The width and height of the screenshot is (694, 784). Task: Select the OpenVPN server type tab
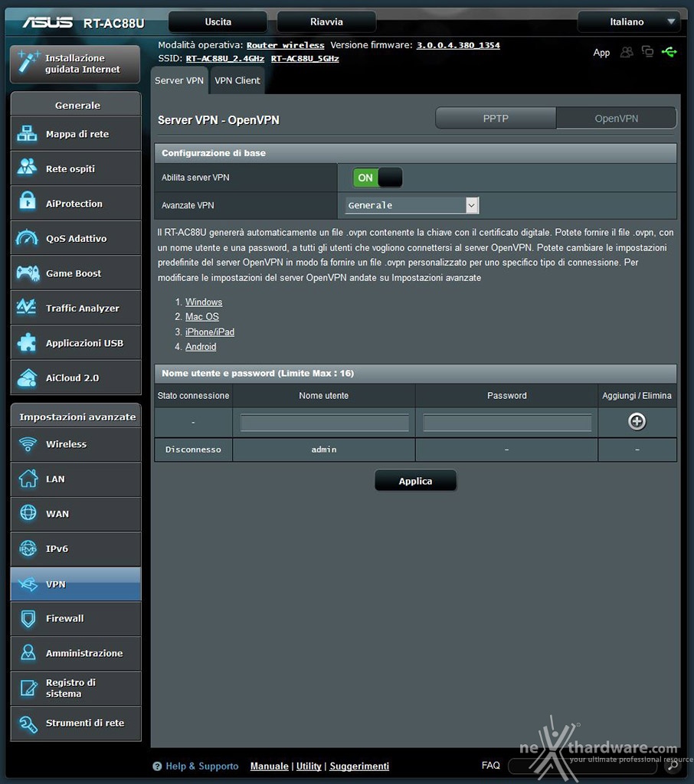[x=617, y=119]
